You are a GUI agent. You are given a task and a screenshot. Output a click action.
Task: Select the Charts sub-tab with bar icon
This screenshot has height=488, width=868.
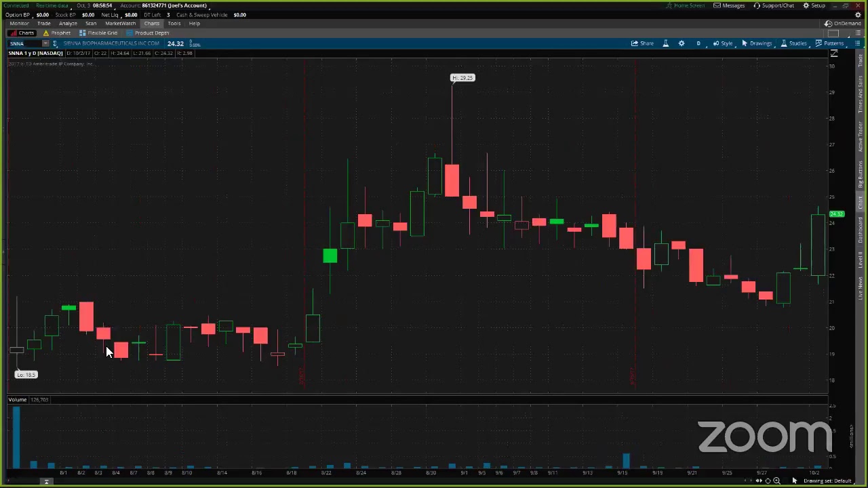tap(22, 33)
